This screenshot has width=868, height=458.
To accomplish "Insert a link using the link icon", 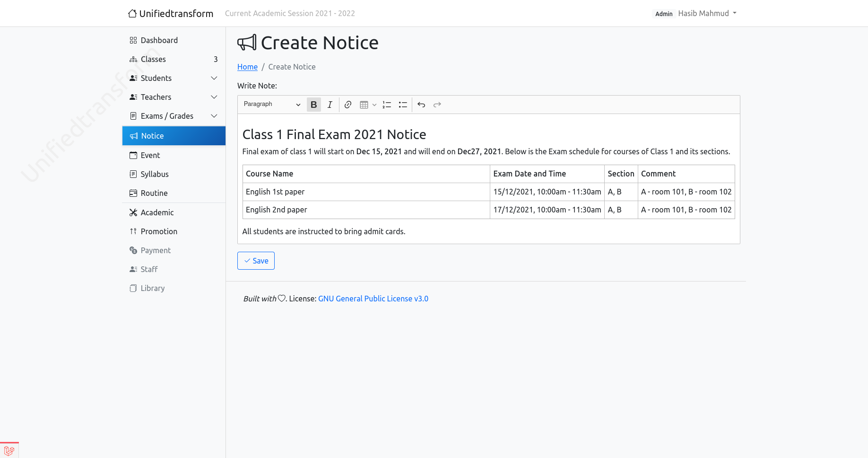I will tap(348, 105).
